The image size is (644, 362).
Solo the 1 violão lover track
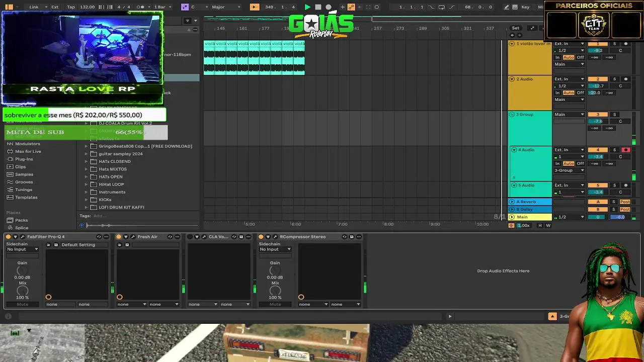tap(614, 44)
